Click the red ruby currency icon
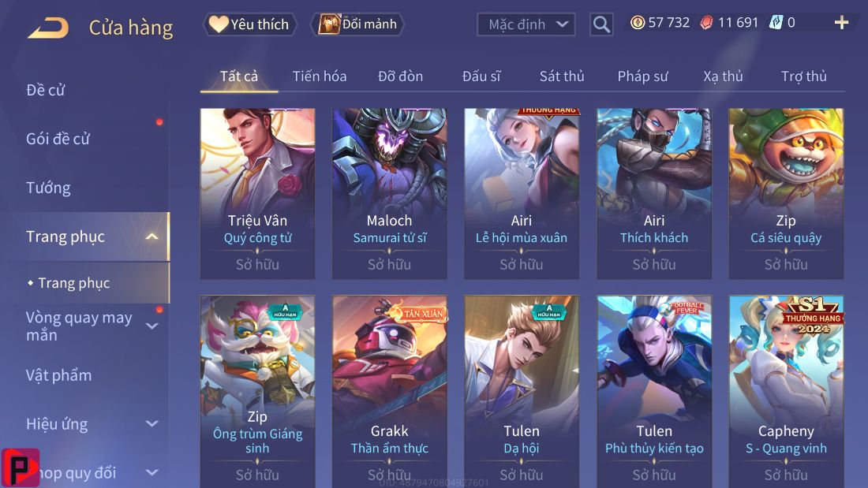This screenshot has height=488, width=868. tap(706, 23)
